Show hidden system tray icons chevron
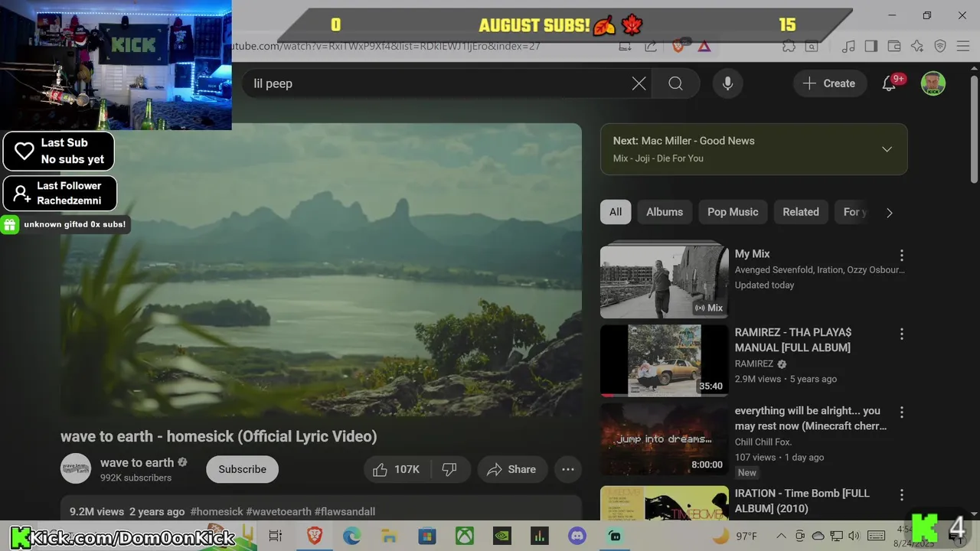980x551 pixels. point(781,536)
